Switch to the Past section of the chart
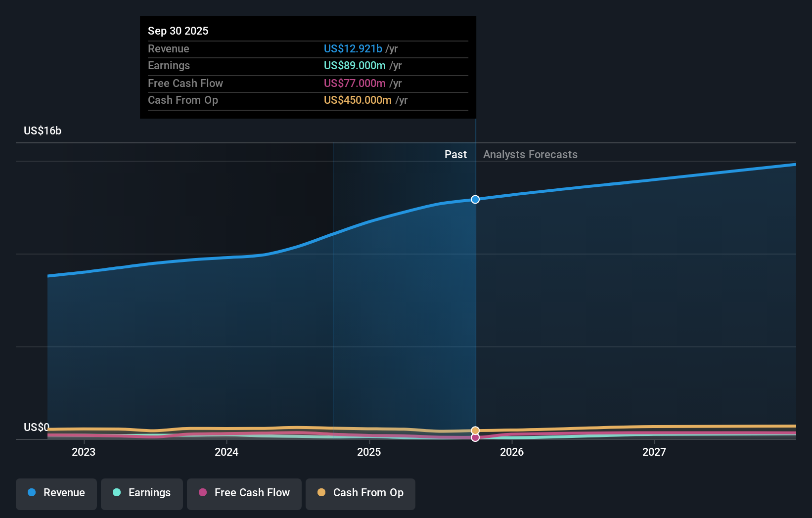This screenshot has height=518, width=812. click(455, 154)
